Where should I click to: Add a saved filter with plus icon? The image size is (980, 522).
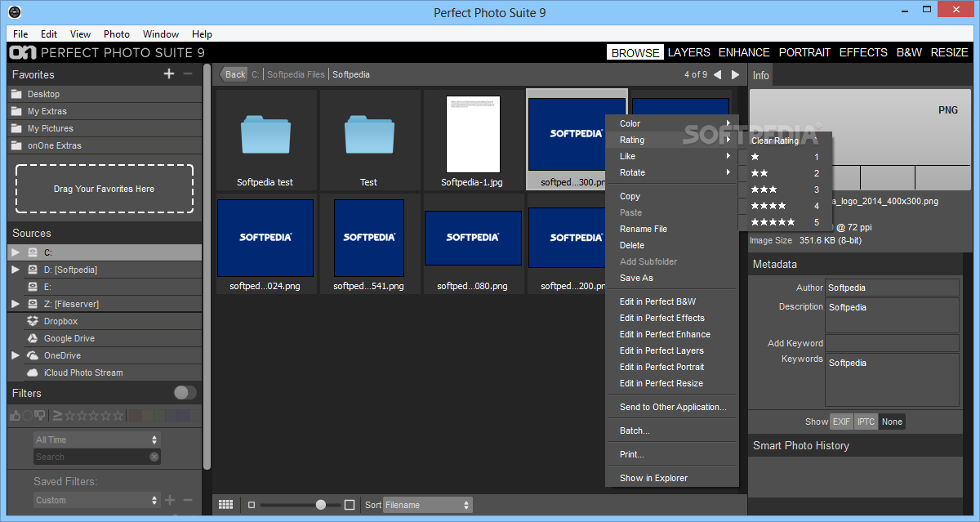click(x=170, y=499)
